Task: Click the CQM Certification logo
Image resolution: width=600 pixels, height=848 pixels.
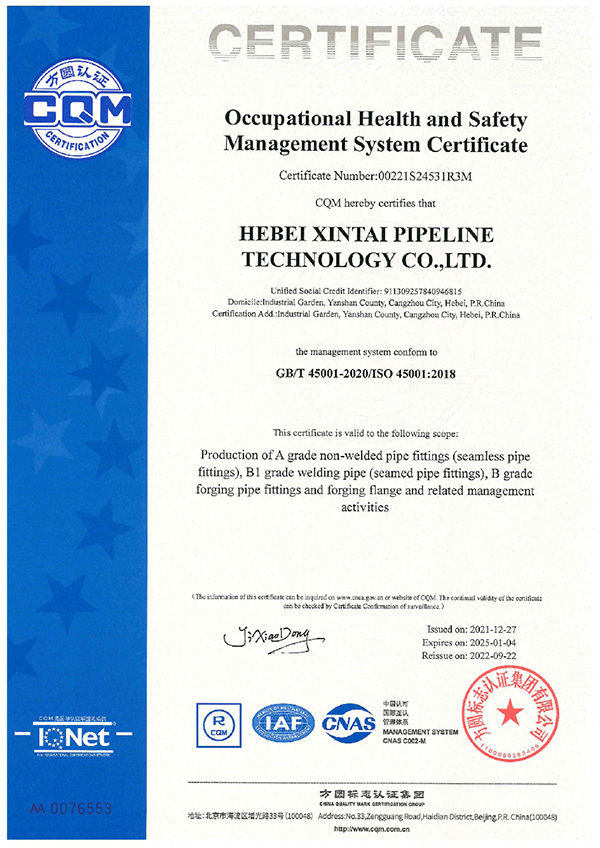Action: pos(77,109)
